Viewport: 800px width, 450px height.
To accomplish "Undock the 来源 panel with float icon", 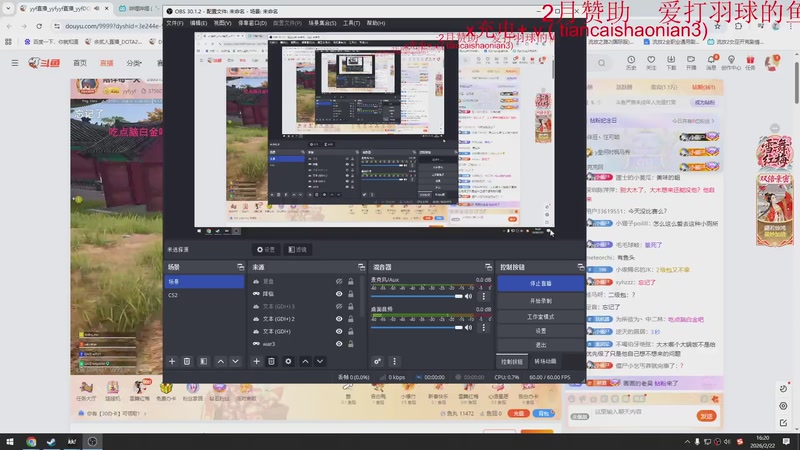I will (361, 267).
